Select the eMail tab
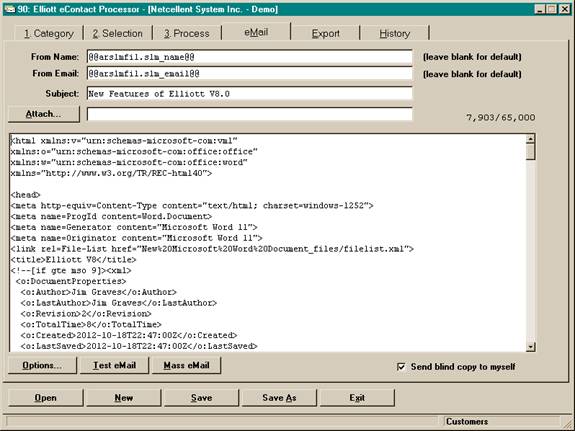Image resolution: width=575 pixels, height=431 pixels. pyautogui.click(x=256, y=32)
